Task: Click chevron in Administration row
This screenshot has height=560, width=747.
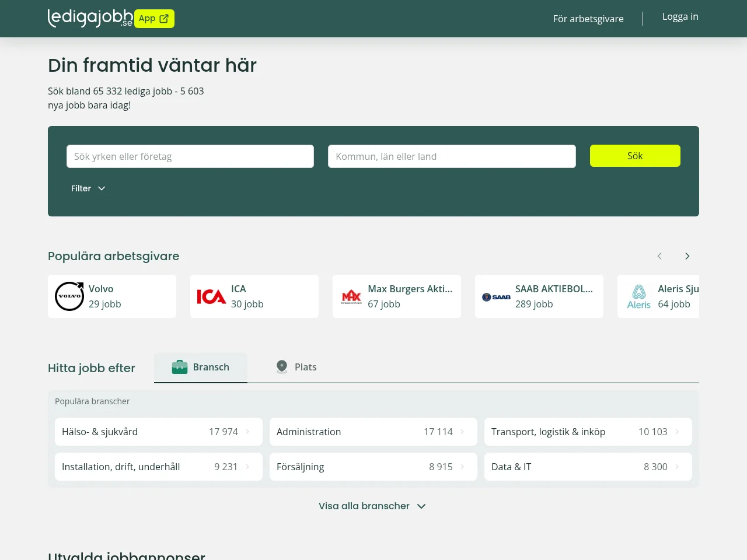Action: [462, 432]
